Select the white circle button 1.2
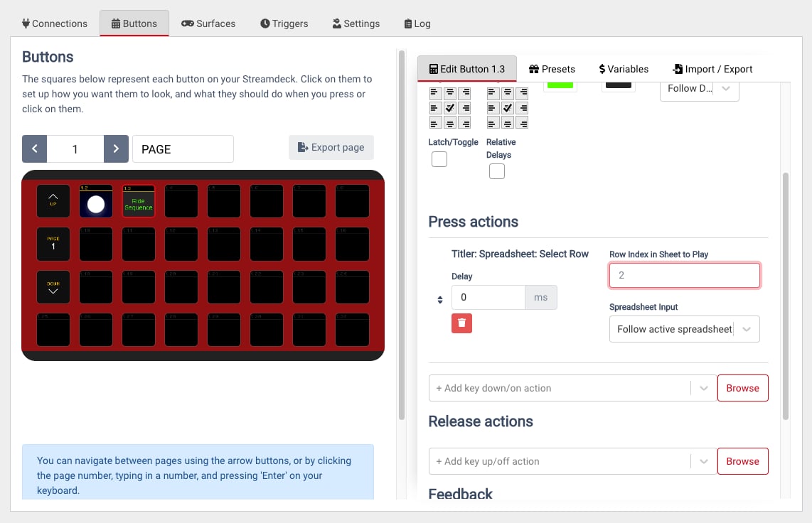Image resolution: width=812 pixels, height=523 pixels. click(x=96, y=200)
